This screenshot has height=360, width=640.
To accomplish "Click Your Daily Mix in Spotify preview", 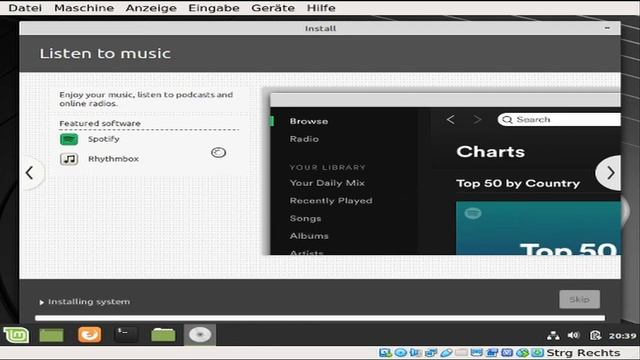I will click(x=327, y=183).
